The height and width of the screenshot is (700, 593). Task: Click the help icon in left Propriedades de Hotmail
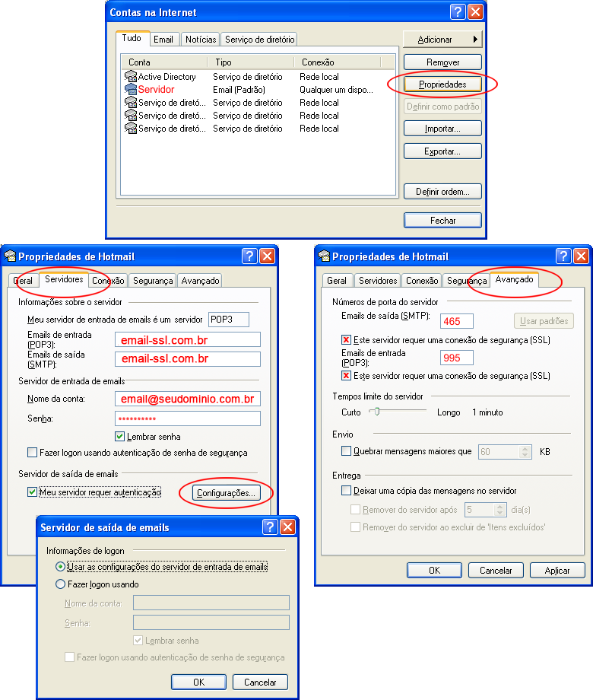tap(249, 256)
